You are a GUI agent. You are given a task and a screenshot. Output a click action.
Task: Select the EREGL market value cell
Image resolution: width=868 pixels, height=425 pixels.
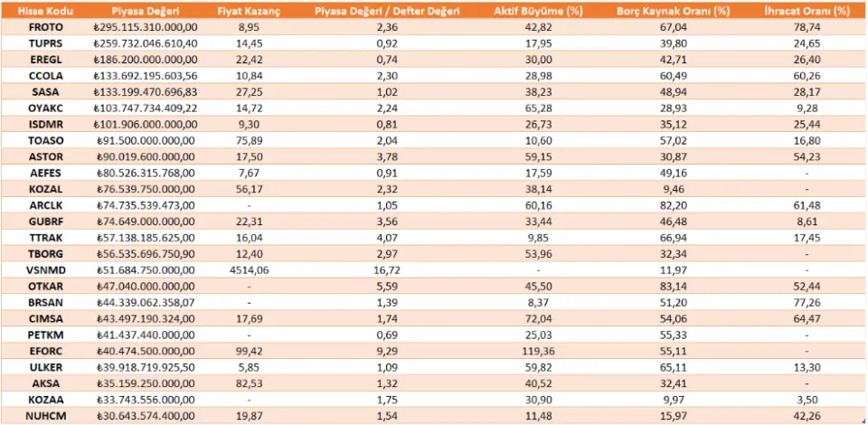click(x=144, y=59)
